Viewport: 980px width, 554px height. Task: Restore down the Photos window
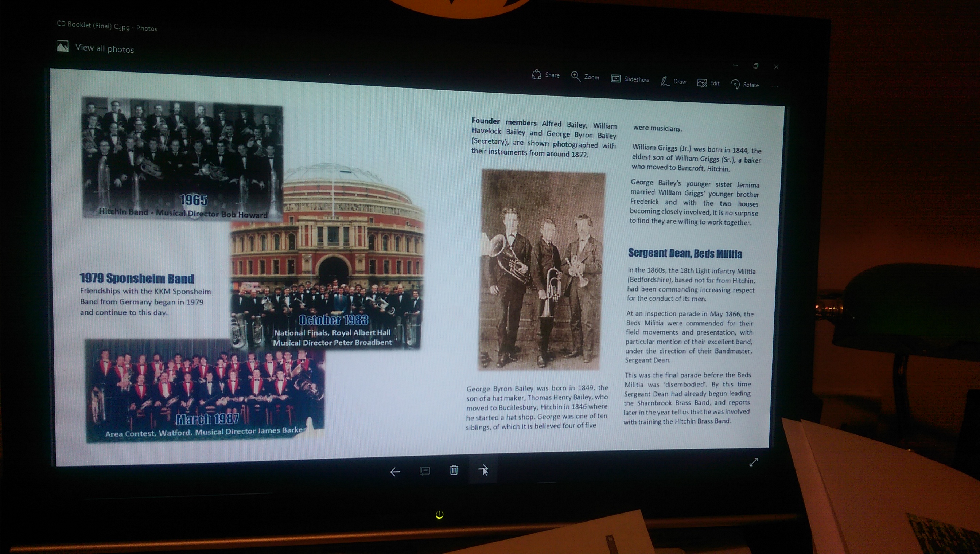(756, 66)
